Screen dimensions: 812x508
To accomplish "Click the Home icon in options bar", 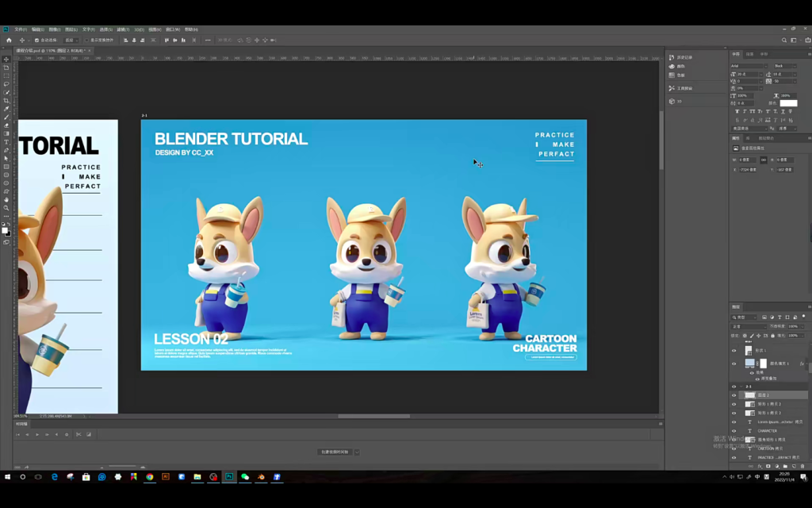I will (9, 40).
